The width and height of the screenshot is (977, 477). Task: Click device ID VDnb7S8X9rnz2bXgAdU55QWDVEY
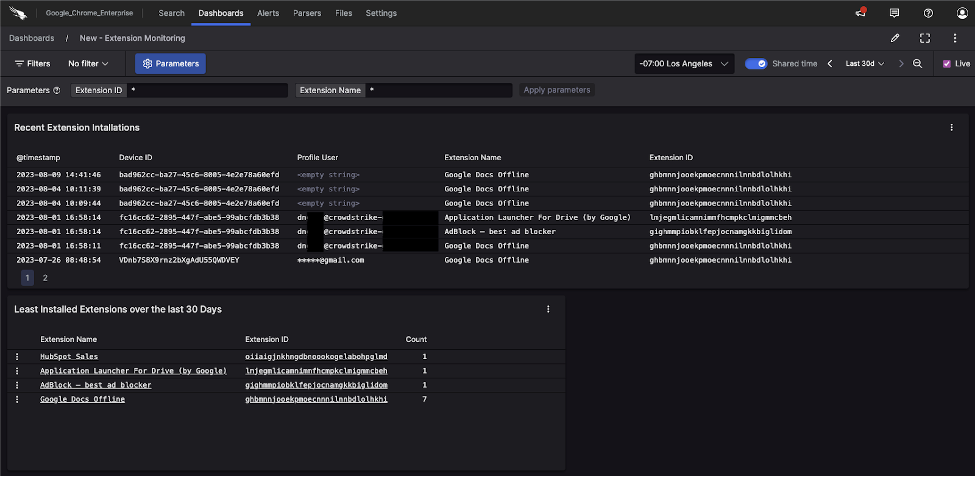click(x=179, y=260)
